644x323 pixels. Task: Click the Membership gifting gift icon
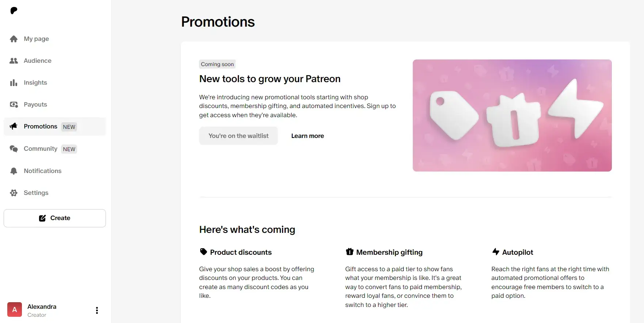349,252
